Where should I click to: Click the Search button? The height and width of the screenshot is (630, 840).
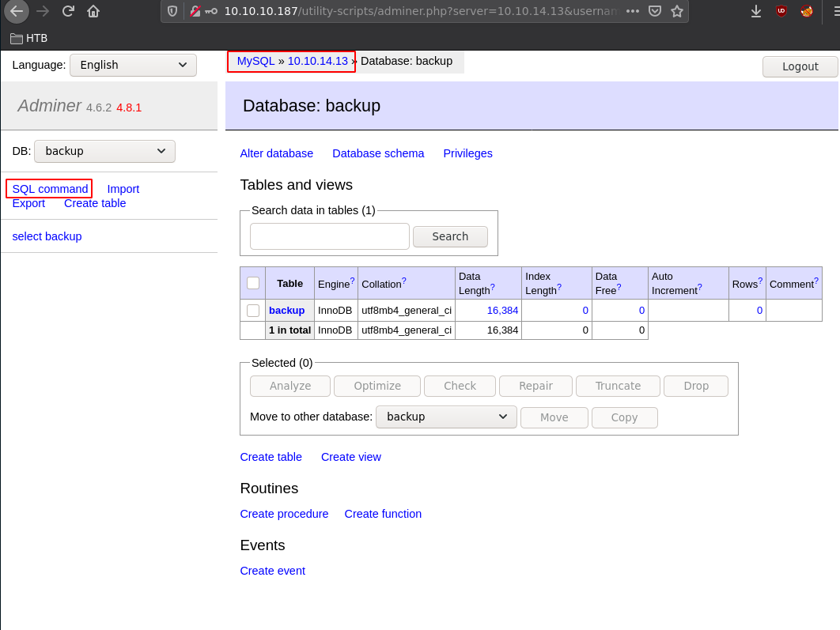450,236
